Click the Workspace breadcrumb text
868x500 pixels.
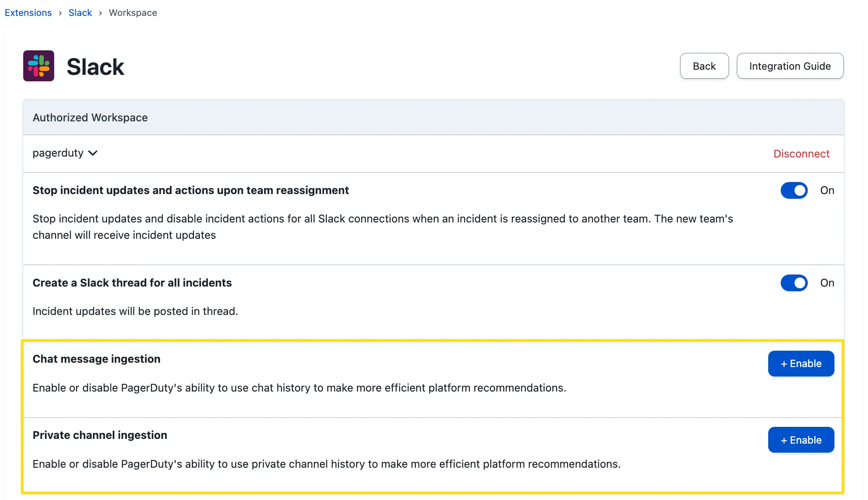pyautogui.click(x=133, y=12)
